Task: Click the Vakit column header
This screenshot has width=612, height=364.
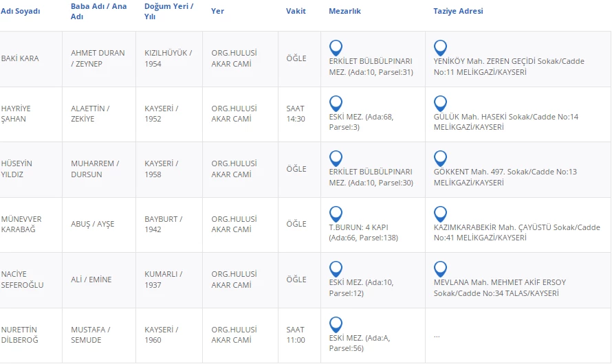Action: click(x=296, y=12)
